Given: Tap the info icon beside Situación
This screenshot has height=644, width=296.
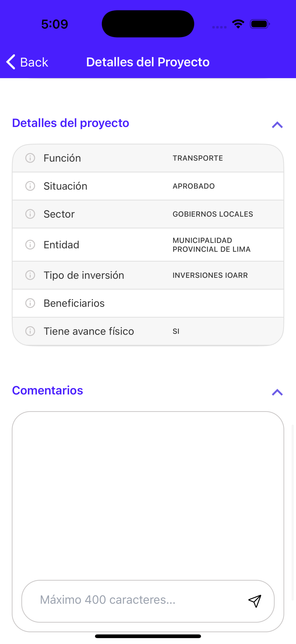Looking at the screenshot, I should click(x=30, y=186).
